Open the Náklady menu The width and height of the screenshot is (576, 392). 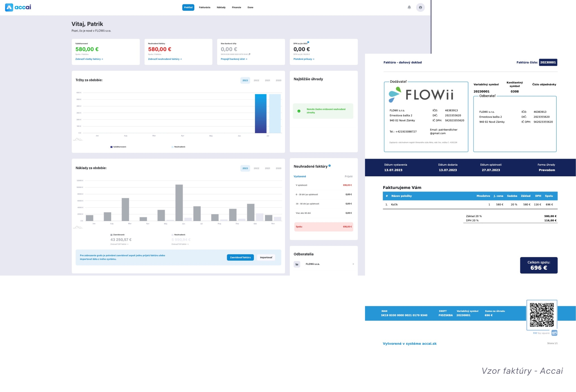coord(221,7)
